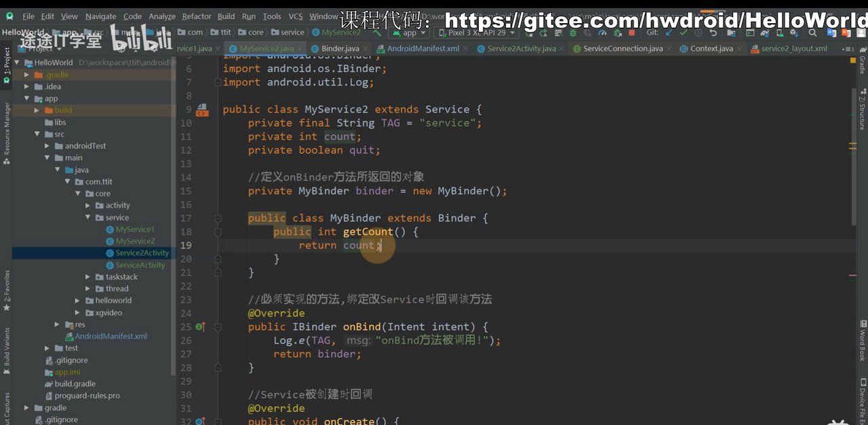Open the Navigate menu
Screen dimensions: 868x425
(100, 16)
